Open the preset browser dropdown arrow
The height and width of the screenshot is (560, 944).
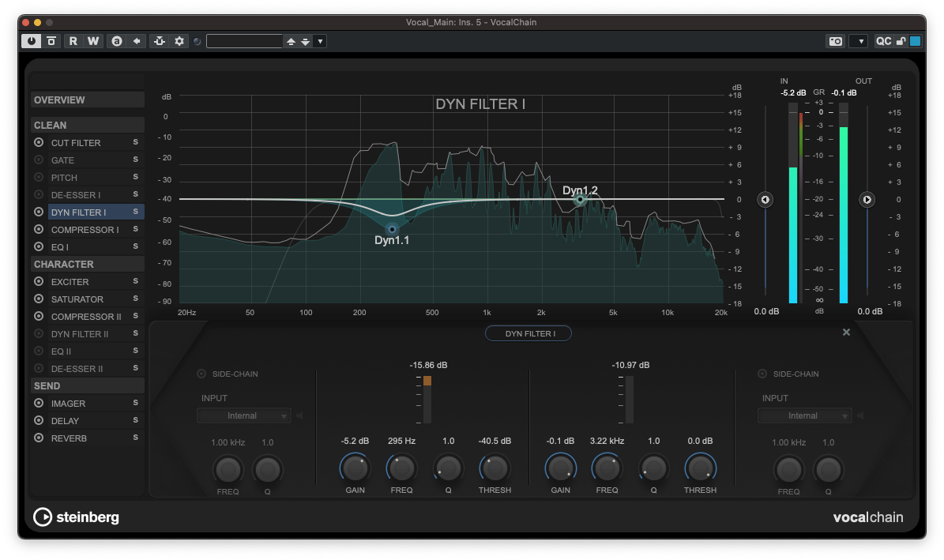pyautogui.click(x=319, y=40)
